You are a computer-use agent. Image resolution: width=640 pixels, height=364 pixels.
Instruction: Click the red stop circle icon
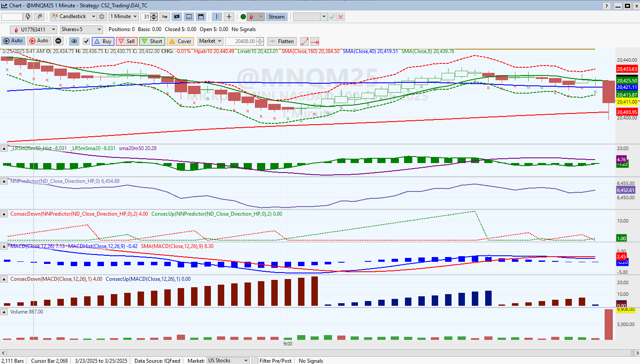58,41
